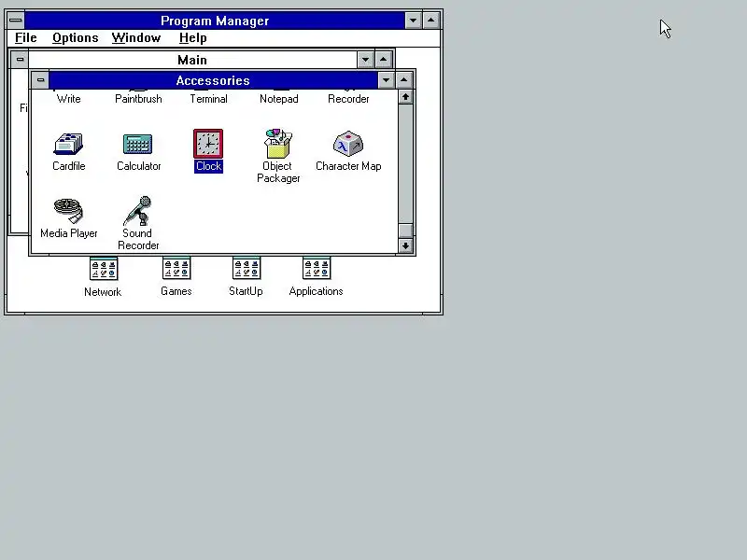Open the Applications program group icon
The image size is (747, 560).
pos(317,269)
